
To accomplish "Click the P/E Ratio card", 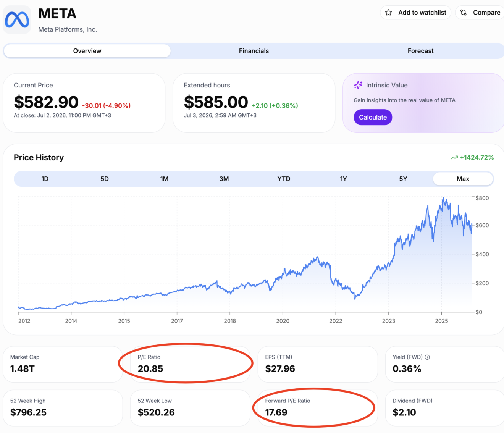I will pos(190,364).
